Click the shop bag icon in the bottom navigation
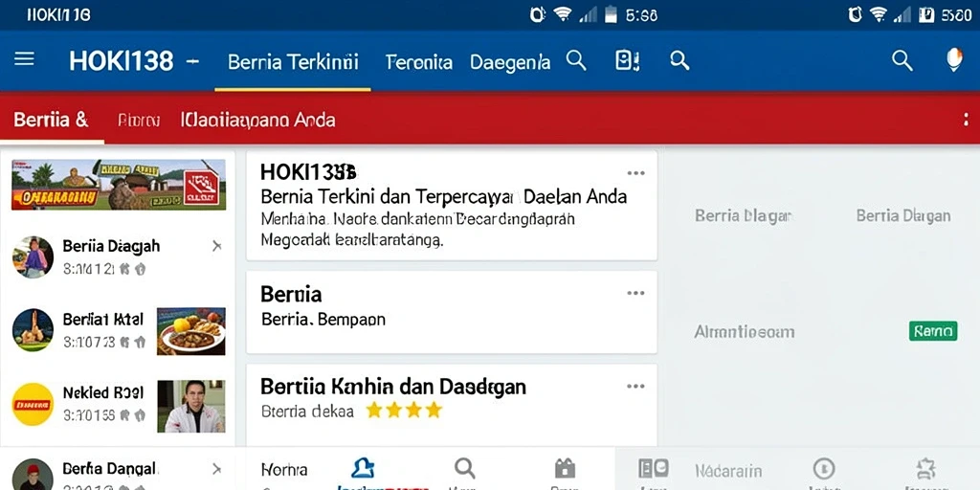This screenshot has height=490, width=980. [x=565, y=468]
